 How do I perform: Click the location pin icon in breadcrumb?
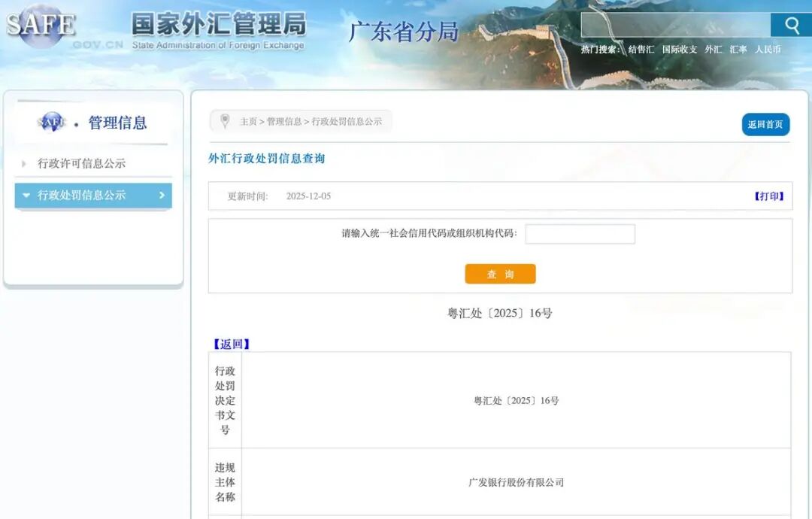click(224, 121)
